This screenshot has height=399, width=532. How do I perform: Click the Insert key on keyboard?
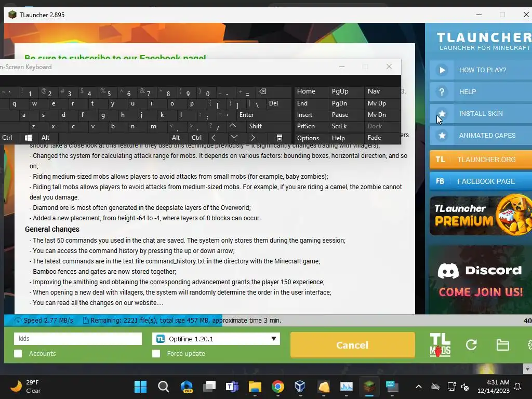pos(304,115)
